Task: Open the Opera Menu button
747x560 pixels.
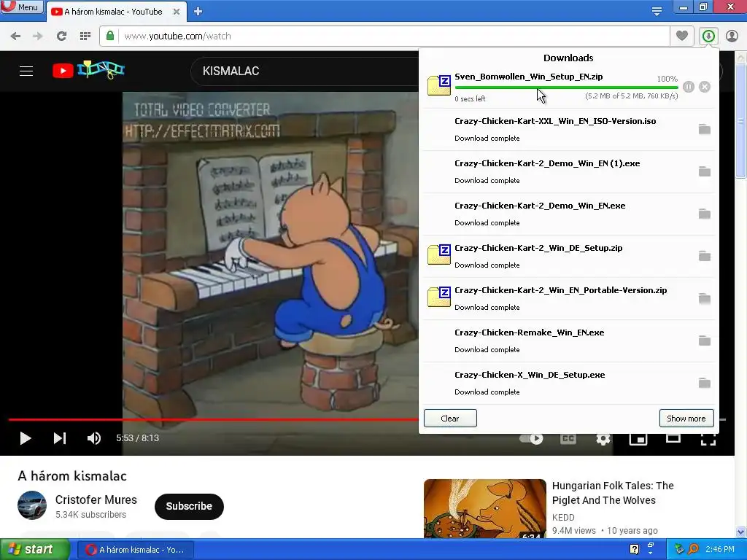Action: (x=22, y=7)
